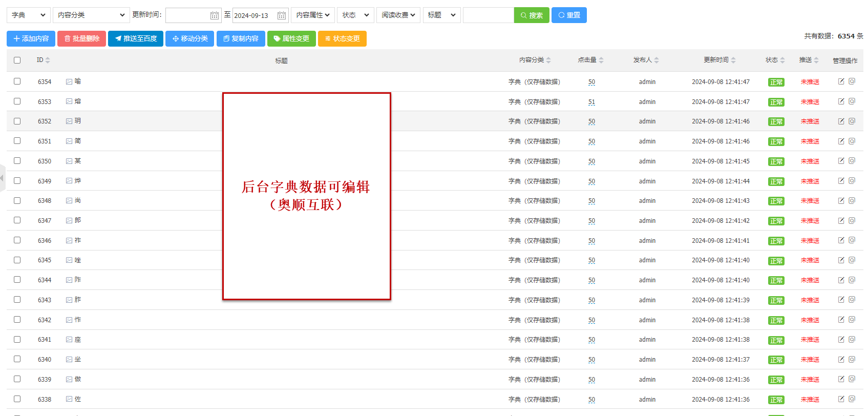Open the 阅读收费 dropdown

click(398, 15)
